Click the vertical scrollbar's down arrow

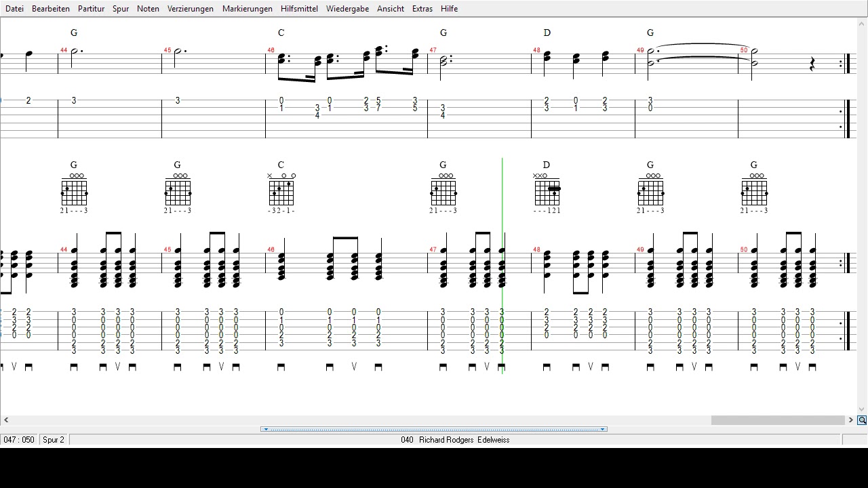click(x=862, y=409)
